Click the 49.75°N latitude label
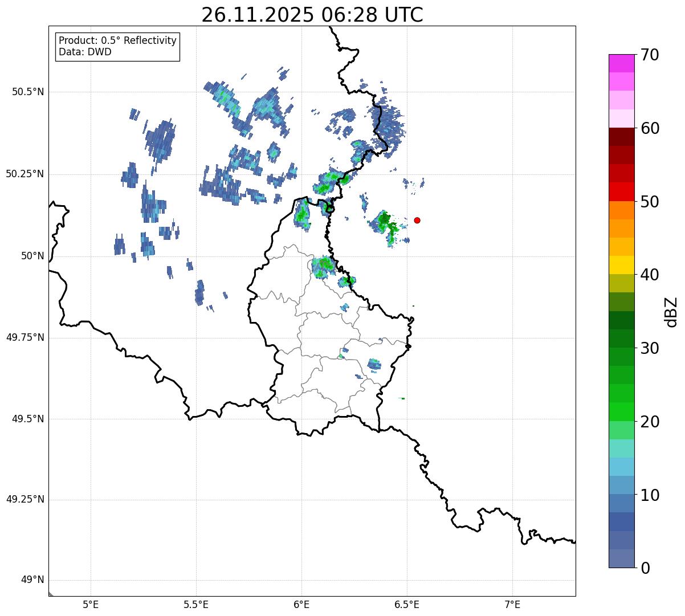 [x=25, y=337]
